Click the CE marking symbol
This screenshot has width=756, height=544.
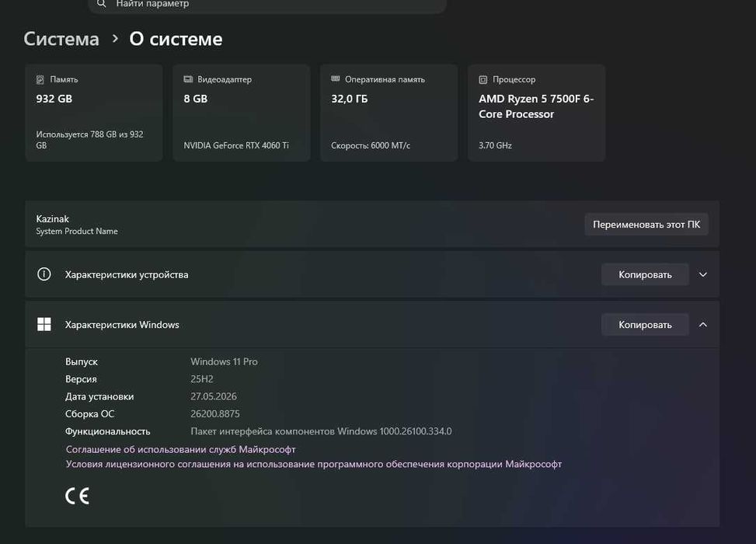tap(77, 496)
